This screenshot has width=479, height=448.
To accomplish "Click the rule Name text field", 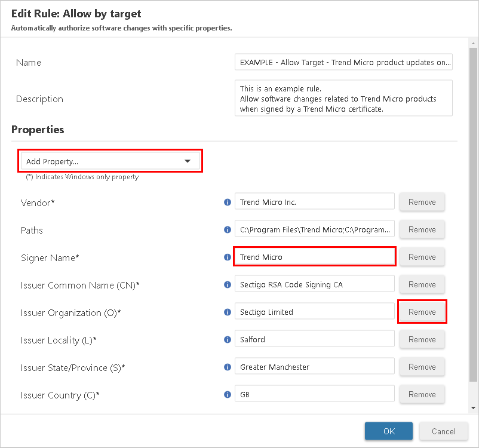I will pyautogui.click(x=343, y=62).
